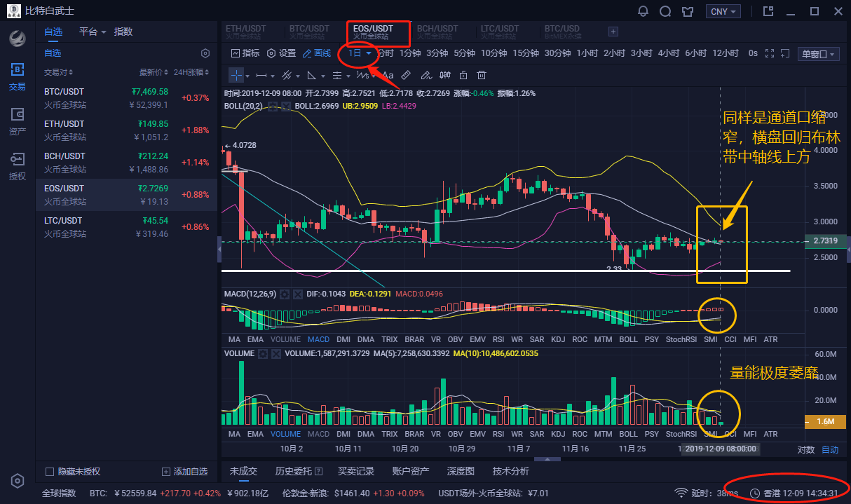
Task: Sort watchlist by 交易对 column
Action: [x=58, y=72]
